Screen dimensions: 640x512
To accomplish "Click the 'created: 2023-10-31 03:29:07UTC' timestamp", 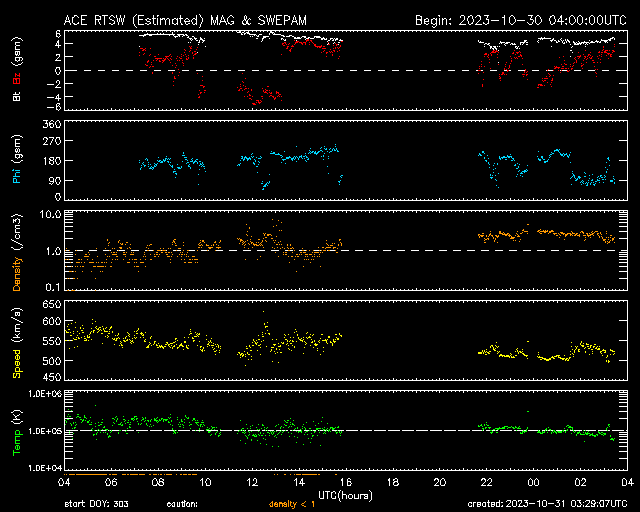I will pyautogui.click(x=547, y=504).
